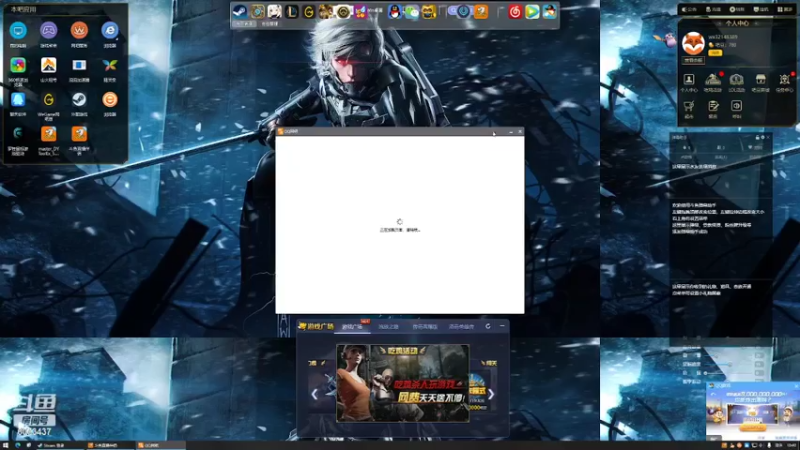Screen dimensions: 800x450
Task: Minimize the QQ loading window
Action: (x=511, y=132)
